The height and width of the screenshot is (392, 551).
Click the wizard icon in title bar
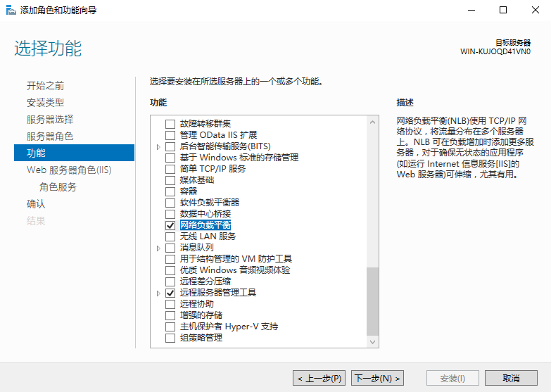pyautogui.click(x=11, y=10)
